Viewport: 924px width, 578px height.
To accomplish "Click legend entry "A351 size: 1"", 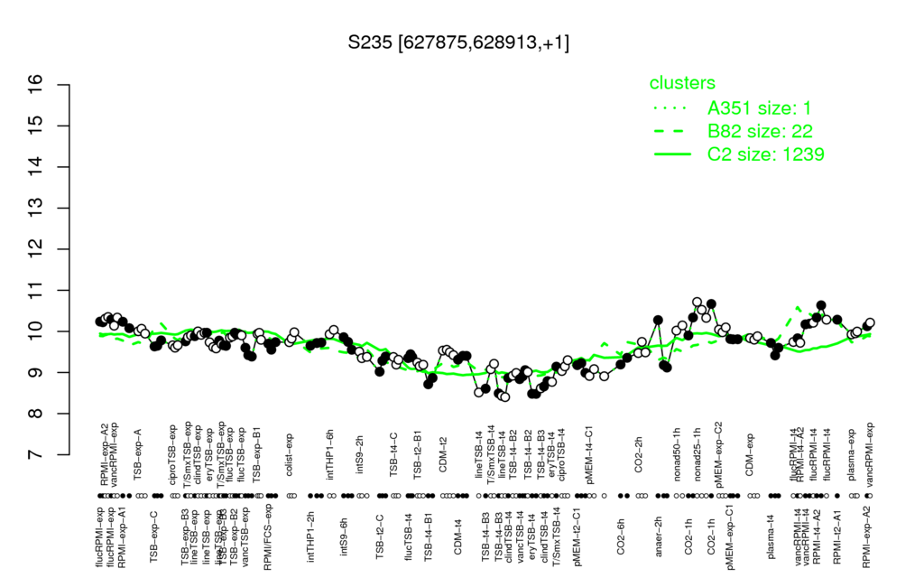I will pos(760,108).
